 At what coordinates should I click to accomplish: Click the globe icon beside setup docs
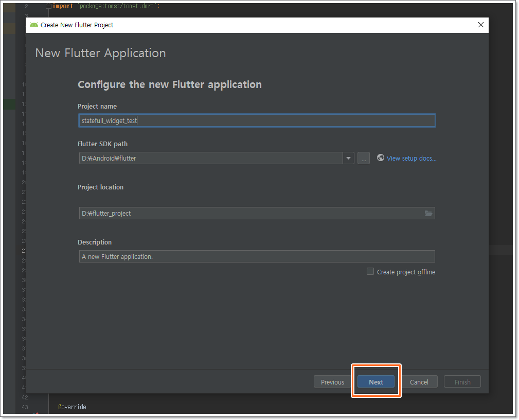pyautogui.click(x=381, y=157)
